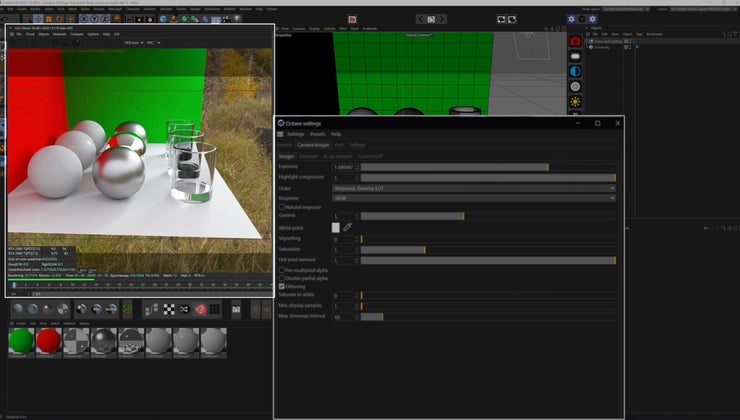Click the grey sphere icon in the Octane toolbar
The height and width of the screenshot is (420, 740).
(575, 86)
